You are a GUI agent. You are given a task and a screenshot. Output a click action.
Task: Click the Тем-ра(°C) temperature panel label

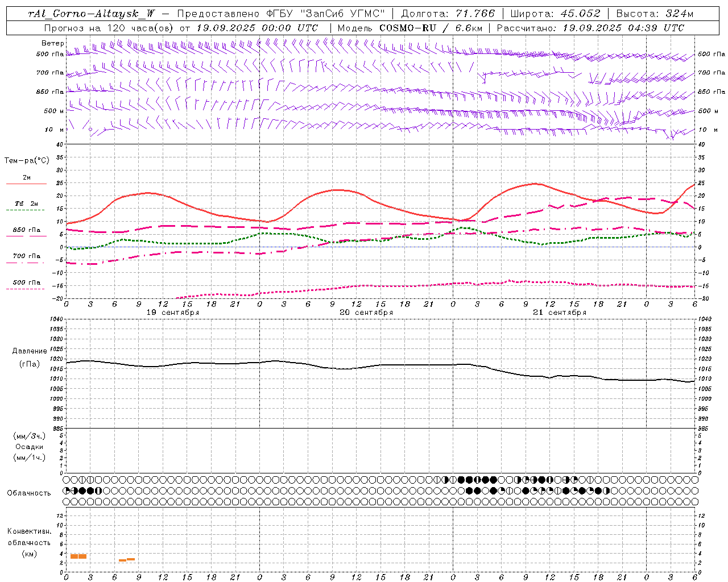pos(27,161)
